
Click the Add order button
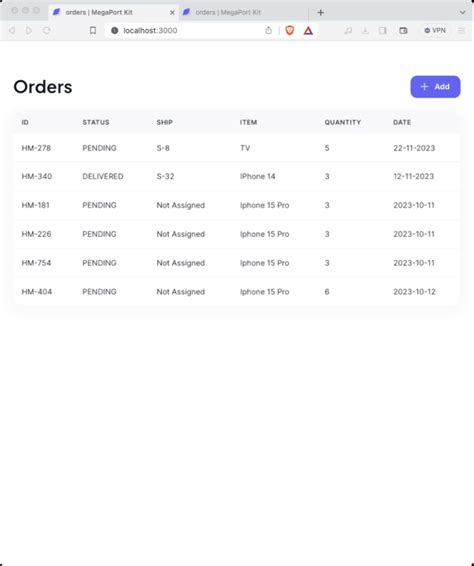[x=435, y=87]
